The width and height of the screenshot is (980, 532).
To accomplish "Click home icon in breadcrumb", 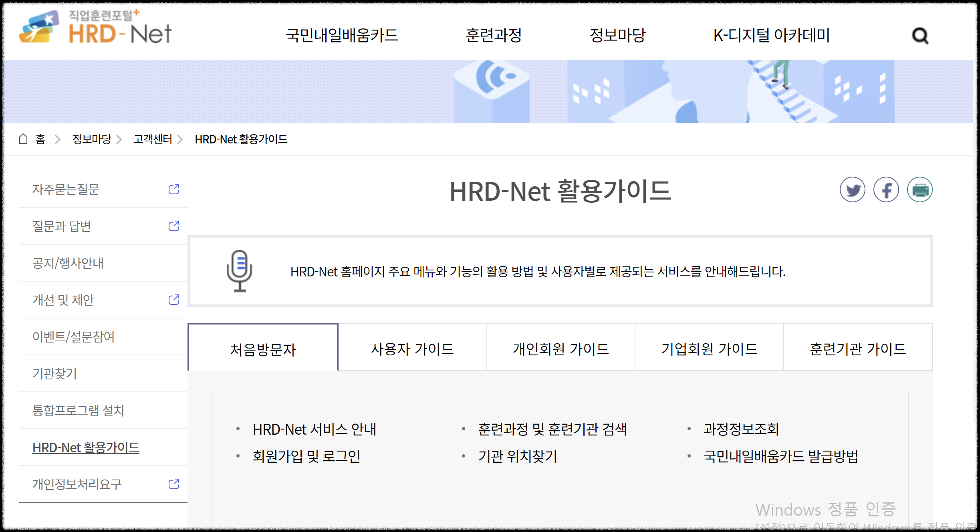I will [x=23, y=139].
